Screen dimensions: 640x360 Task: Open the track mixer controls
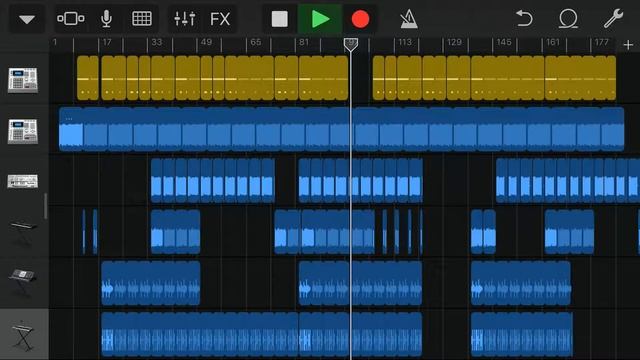click(x=184, y=19)
